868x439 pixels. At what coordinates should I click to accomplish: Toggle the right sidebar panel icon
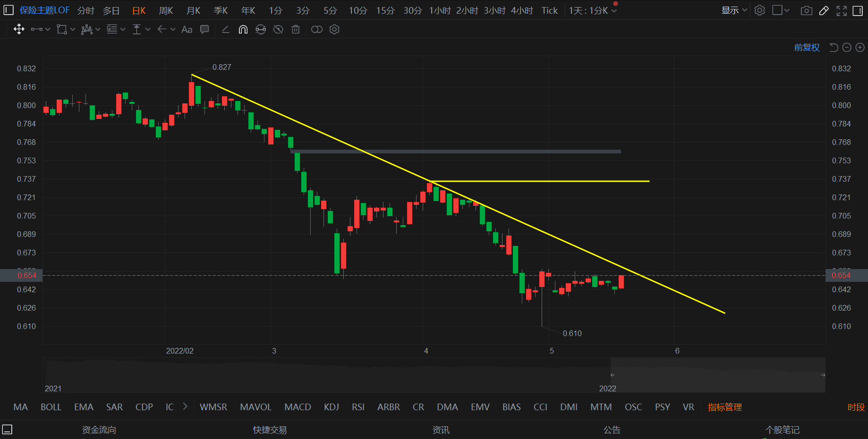click(858, 10)
